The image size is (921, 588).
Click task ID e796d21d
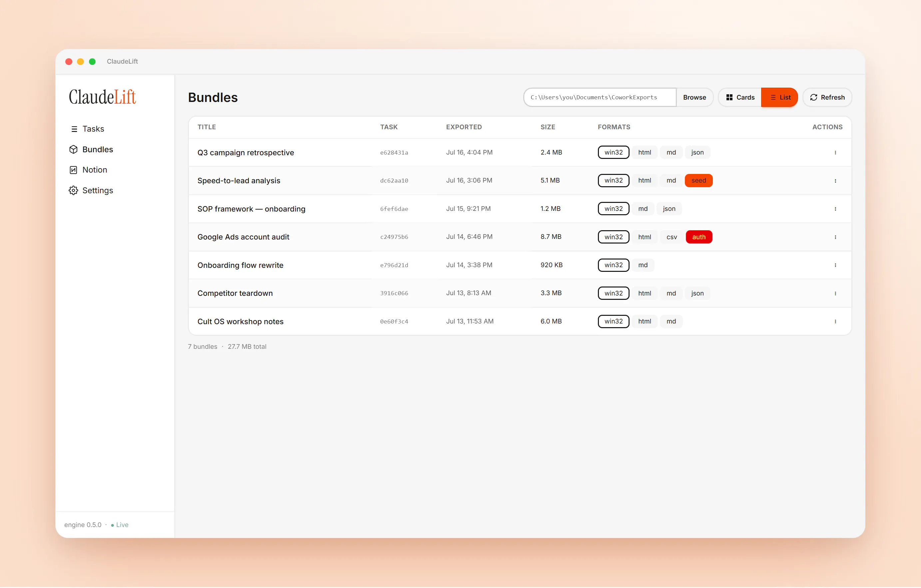[x=394, y=265]
